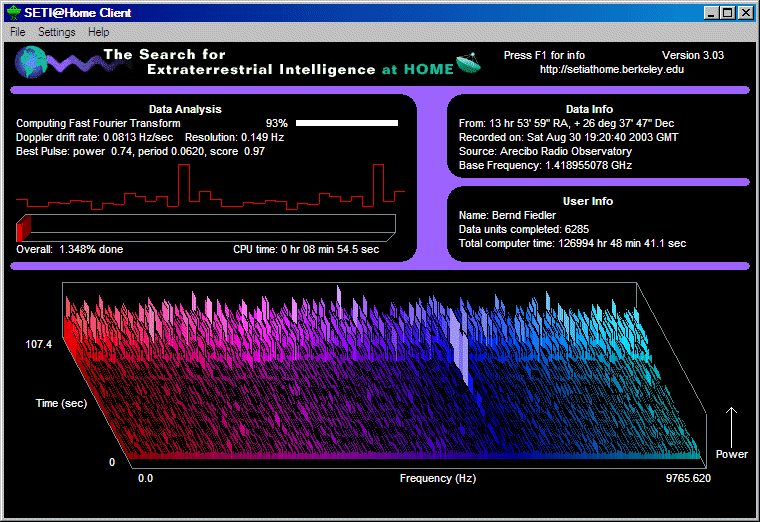Click the setiathome.berkeley.edu link

point(612,69)
